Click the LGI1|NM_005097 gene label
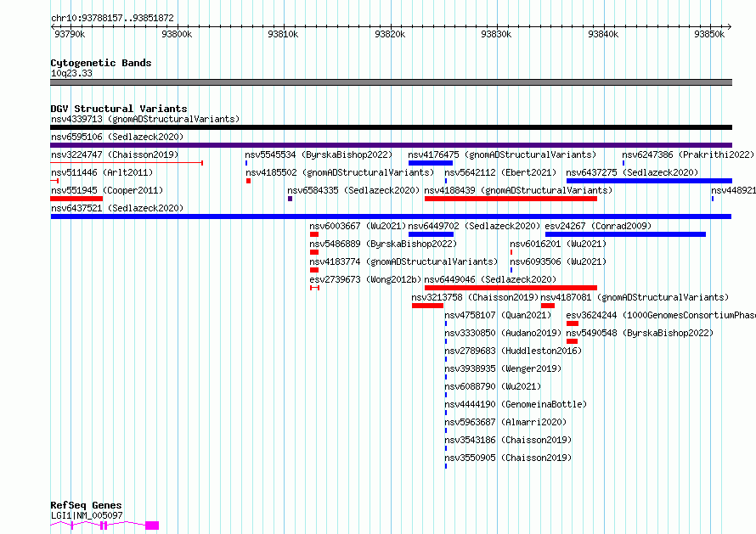756x534 pixels. (x=87, y=515)
